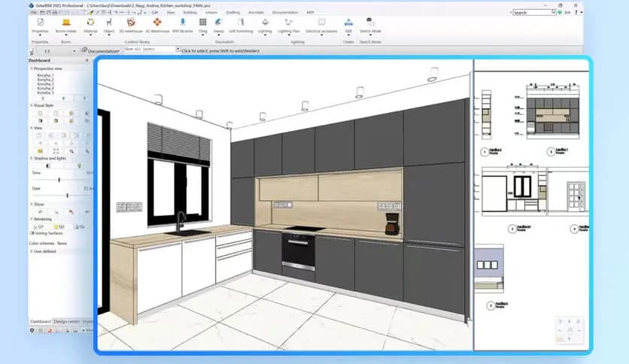Screen dimensions: 629x364
Task: Click the Electrical accessory icon
Action: (321, 23)
